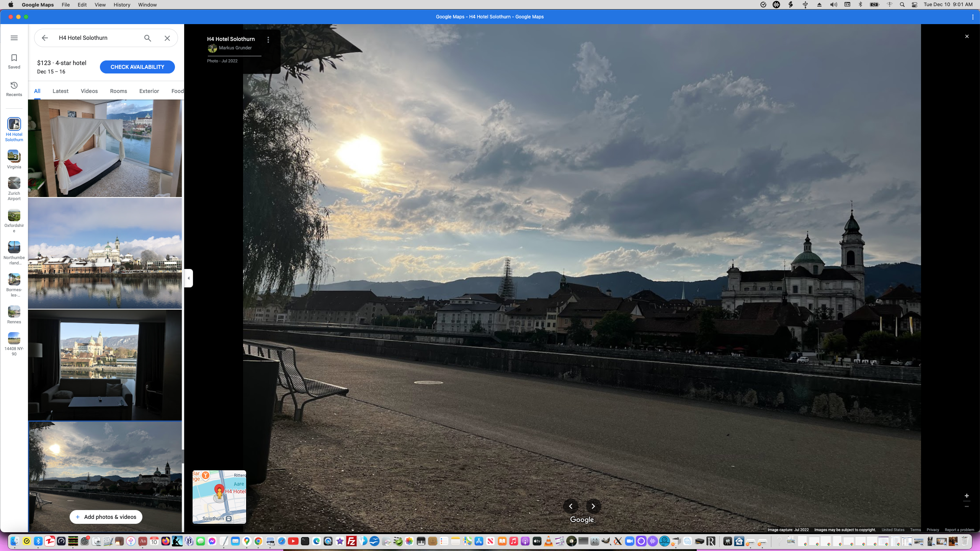The width and height of the screenshot is (980, 551).
Task: Open the History menu
Action: (x=122, y=5)
